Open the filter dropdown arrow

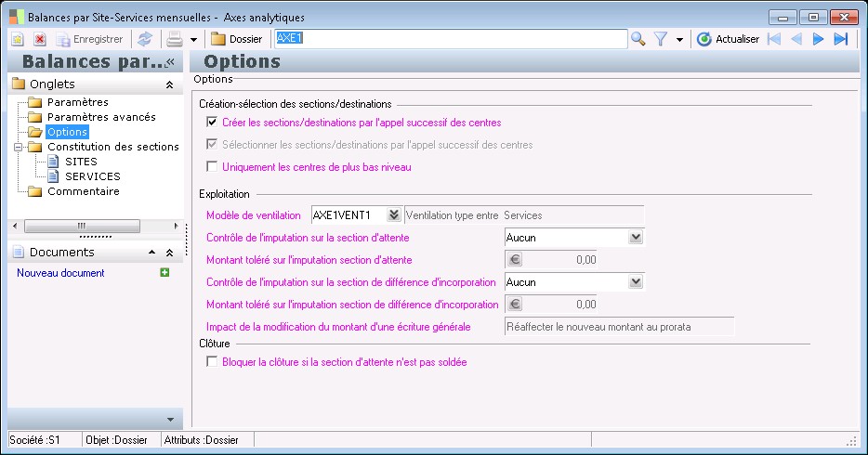pyautogui.click(x=679, y=40)
